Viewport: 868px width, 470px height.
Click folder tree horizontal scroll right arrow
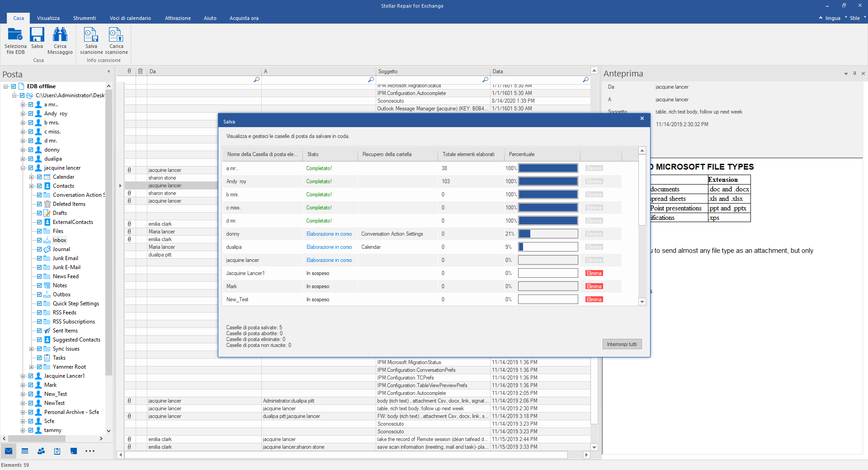click(101, 438)
